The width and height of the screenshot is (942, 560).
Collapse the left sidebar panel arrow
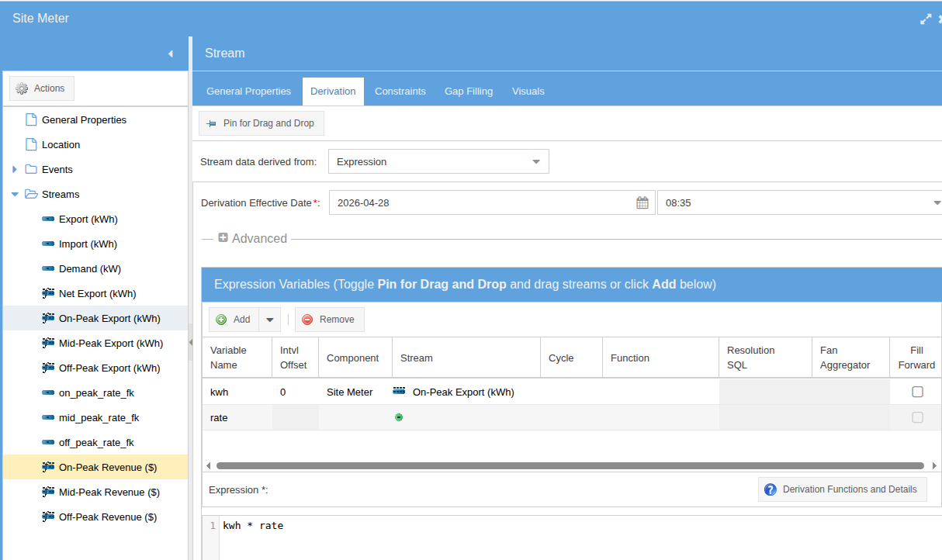(x=171, y=54)
